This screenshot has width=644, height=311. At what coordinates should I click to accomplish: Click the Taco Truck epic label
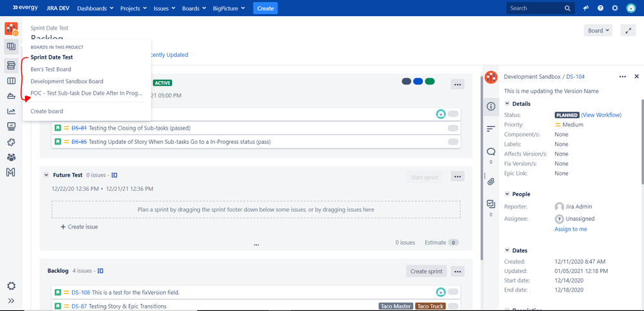coord(431,306)
